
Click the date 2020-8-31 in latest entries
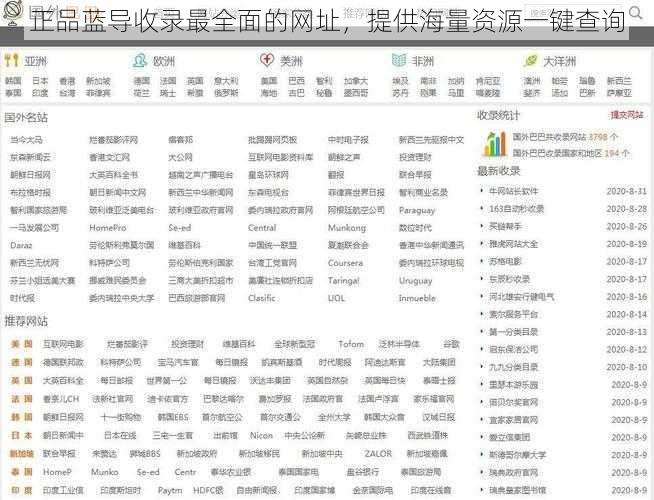click(626, 191)
